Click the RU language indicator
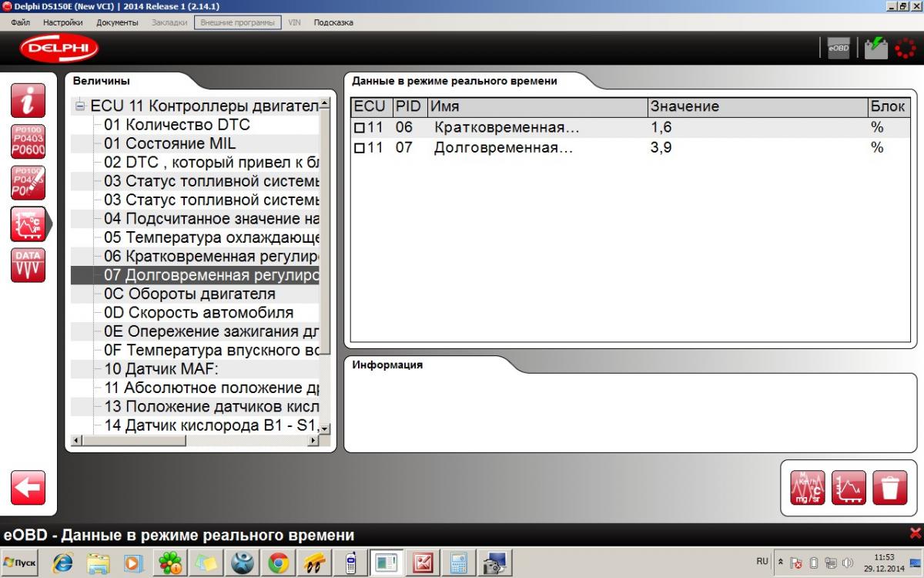This screenshot has width=924, height=578. click(762, 562)
